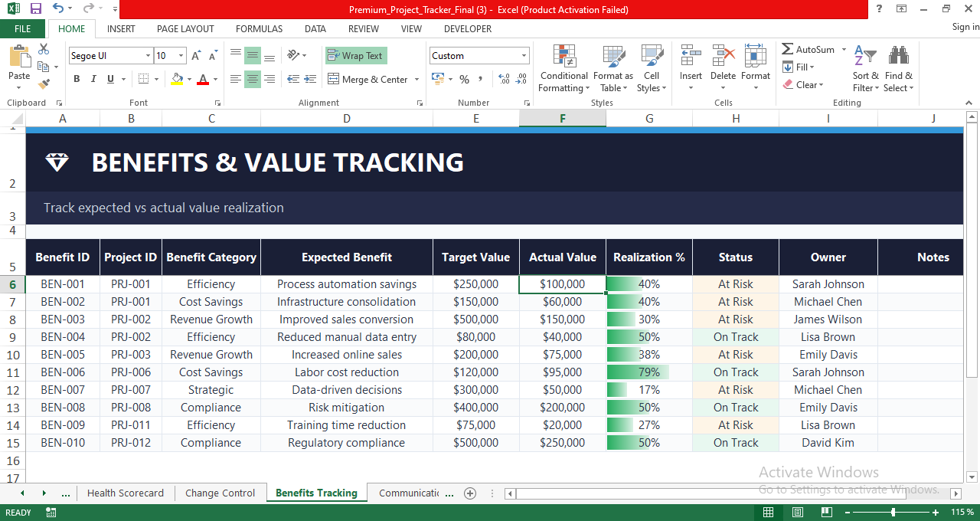Open Sort & Filter options

tap(865, 69)
